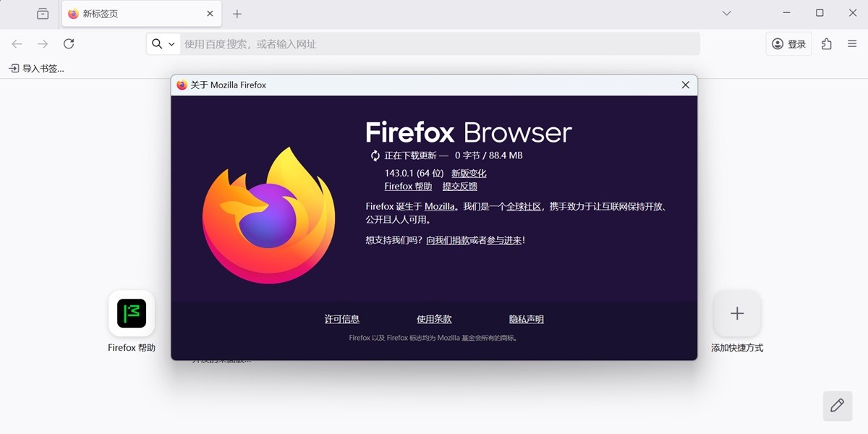Screen dimensions: 868x434
Task: Click the account profile icon next to 登录
Action: coord(776,43)
